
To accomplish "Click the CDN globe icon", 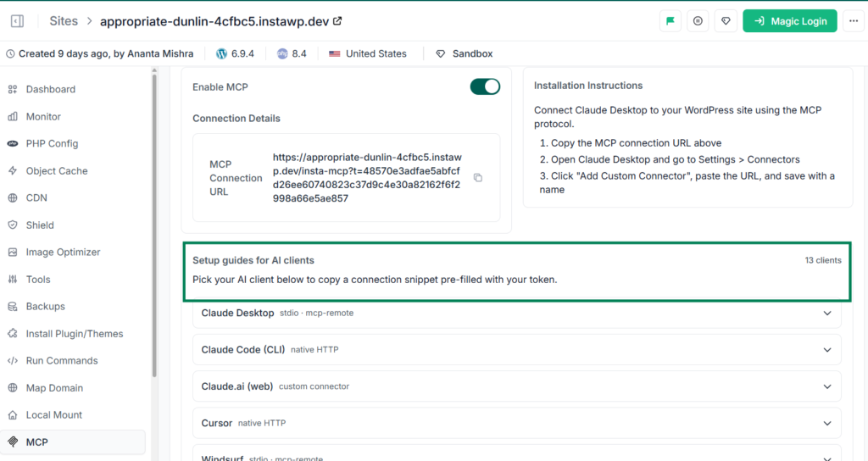I will (13, 197).
